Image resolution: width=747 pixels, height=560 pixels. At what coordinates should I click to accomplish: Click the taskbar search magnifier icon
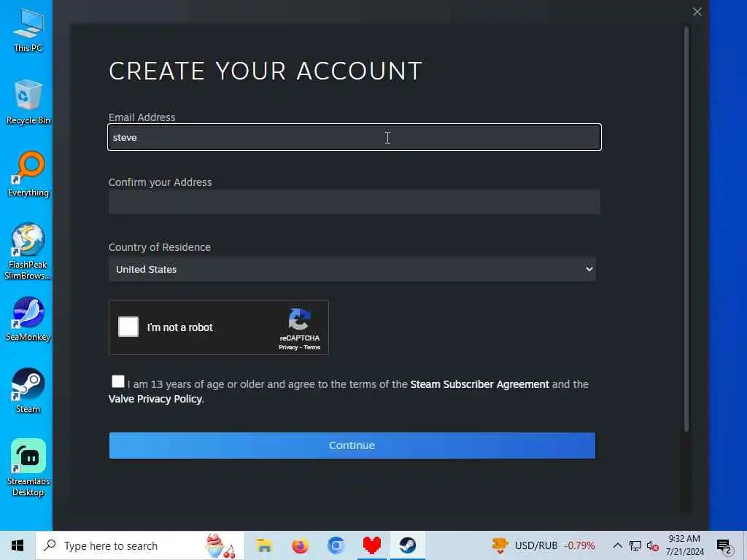(50, 545)
